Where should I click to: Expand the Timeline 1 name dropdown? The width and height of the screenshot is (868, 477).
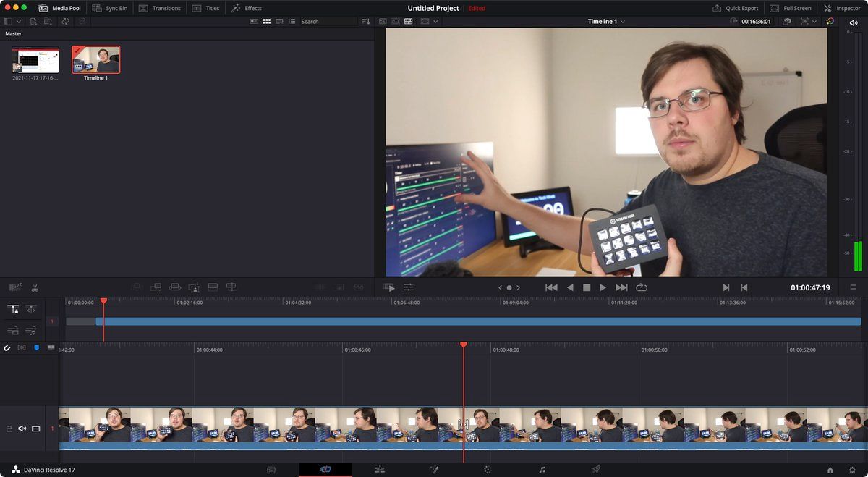(x=623, y=22)
